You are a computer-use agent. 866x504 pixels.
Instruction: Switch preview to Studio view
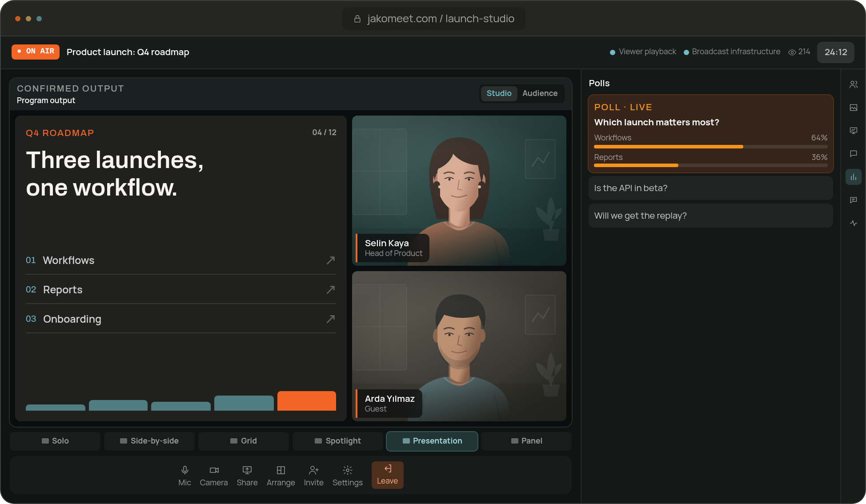click(x=499, y=93)
